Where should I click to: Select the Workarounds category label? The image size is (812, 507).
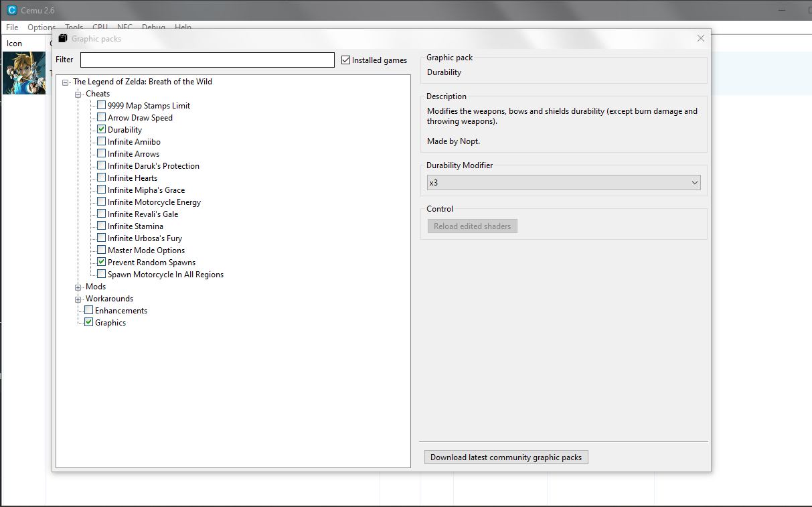click(109, 298)
